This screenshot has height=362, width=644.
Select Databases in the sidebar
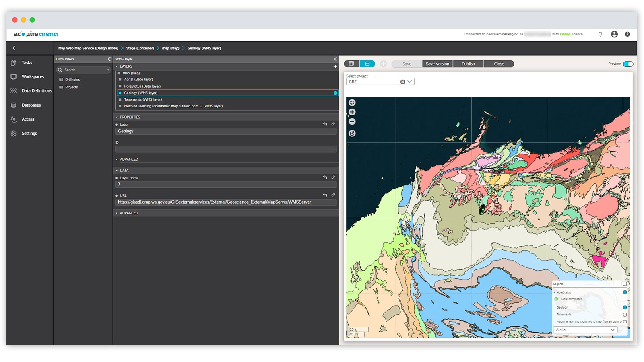tap(31, 105)
